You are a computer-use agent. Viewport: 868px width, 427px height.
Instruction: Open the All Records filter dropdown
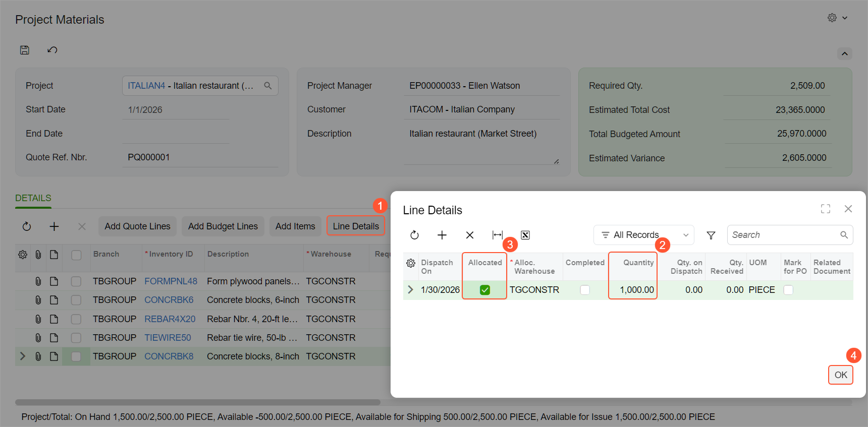[644, 235]
